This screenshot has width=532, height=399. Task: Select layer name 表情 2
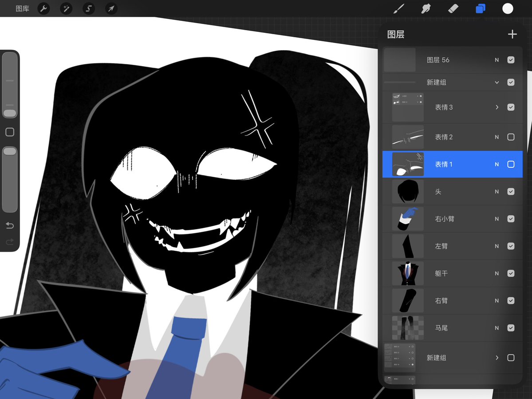[444, 137]
